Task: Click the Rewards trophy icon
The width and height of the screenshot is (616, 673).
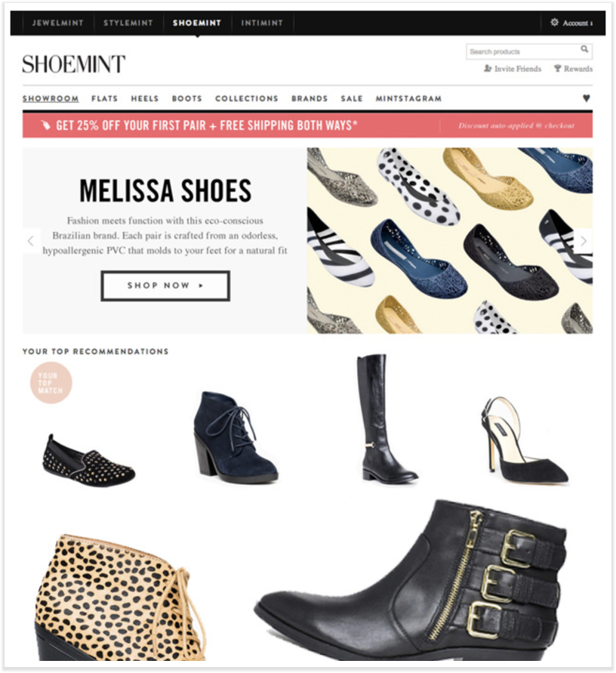Action: [x=557, y=68]
